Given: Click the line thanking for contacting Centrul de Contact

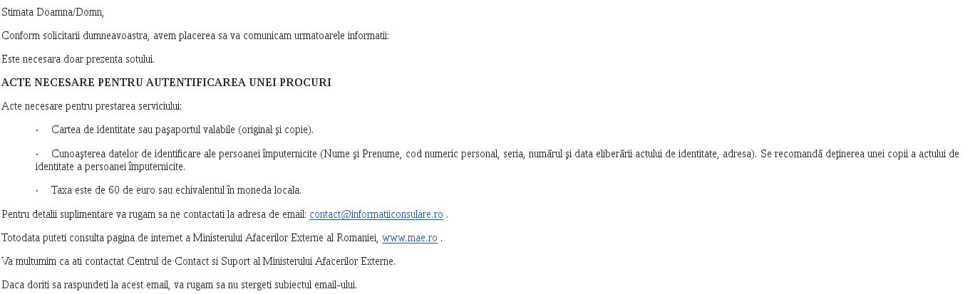Looking at the screenshot, I should click(198, 261).
